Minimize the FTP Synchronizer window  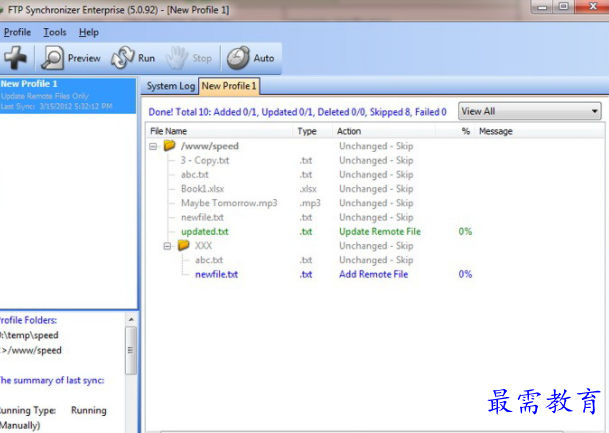point(543,6)
